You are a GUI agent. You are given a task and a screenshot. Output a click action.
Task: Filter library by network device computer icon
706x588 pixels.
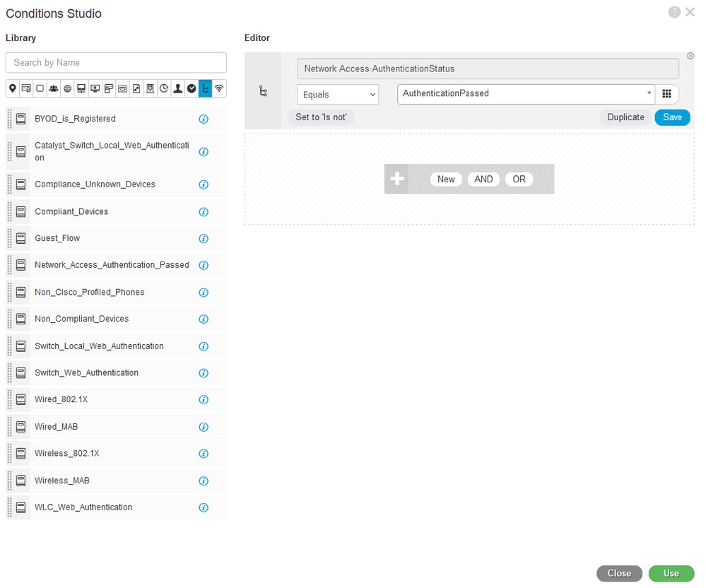tap(81, 88)
